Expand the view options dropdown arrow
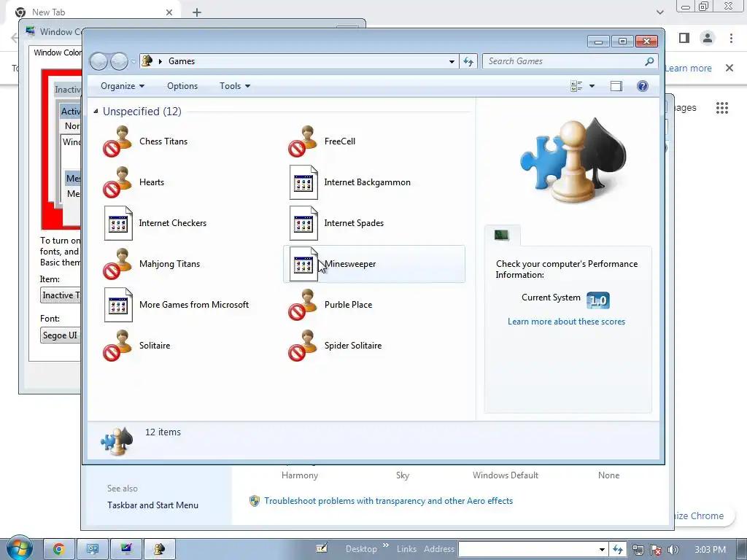The image size is (747, 560). point(592,86)
